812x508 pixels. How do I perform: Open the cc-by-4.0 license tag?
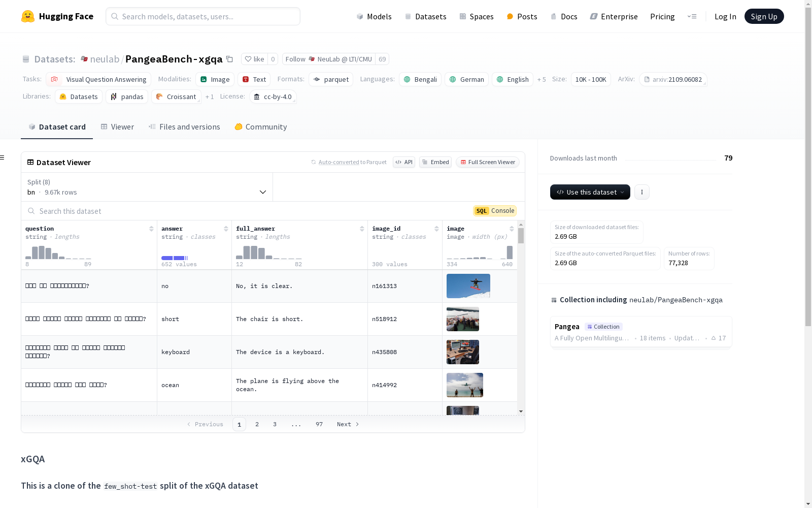click(273, 97)
